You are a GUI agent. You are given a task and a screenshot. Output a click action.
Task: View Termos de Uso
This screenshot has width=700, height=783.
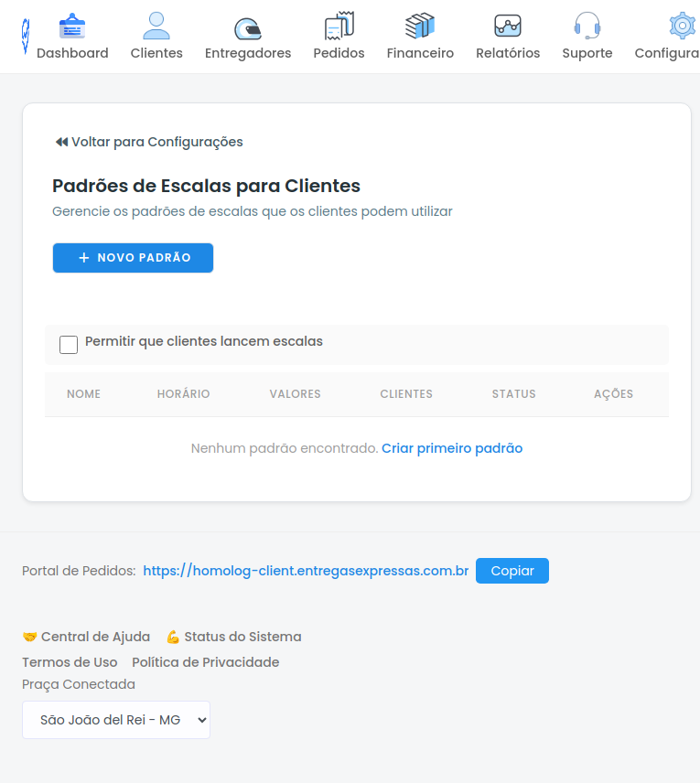click(70, 661)
